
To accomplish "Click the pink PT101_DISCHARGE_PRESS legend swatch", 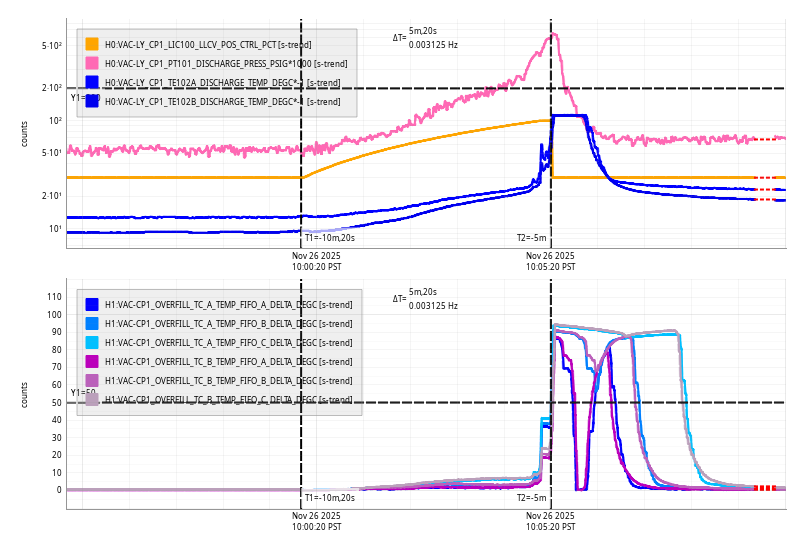I will (x=92, y=63).
